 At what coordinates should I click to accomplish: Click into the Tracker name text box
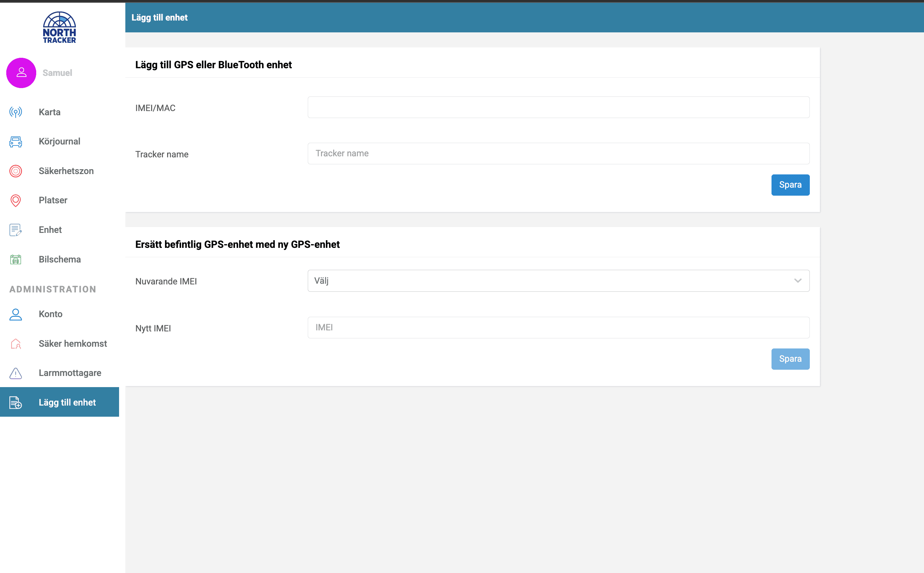click(x=558, y=154)
